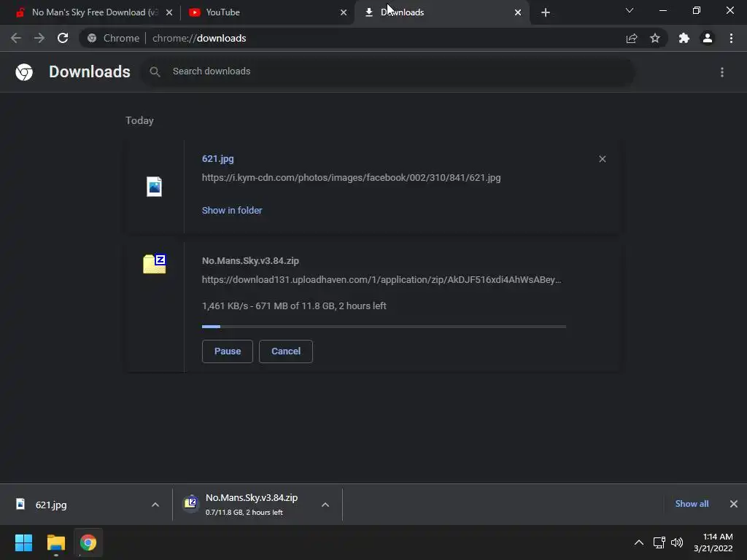
Task: Expand options for the zip in the shelf
Action: point(325,505)
